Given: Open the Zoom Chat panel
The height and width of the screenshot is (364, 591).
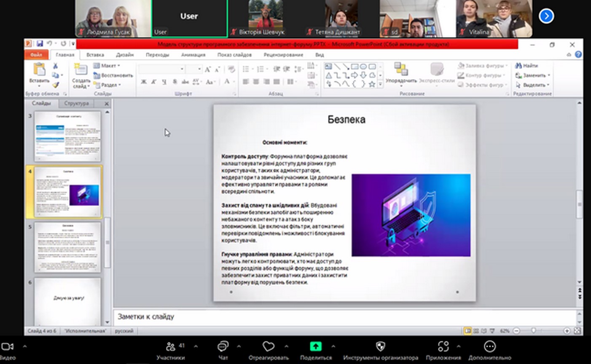Looking at the screenshot, I should tap(223, 346).
